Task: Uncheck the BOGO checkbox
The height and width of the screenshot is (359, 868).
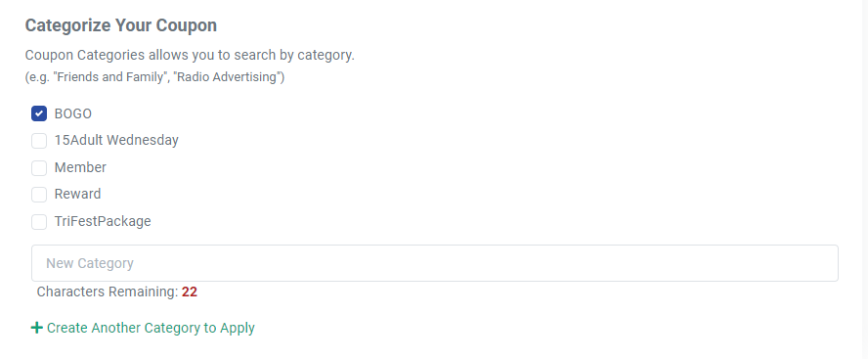Action: point(39,114)
